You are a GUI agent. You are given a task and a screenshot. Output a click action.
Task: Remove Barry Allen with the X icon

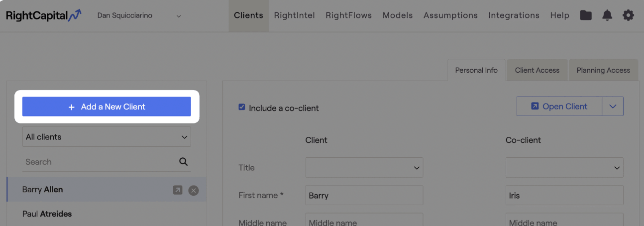194,190
